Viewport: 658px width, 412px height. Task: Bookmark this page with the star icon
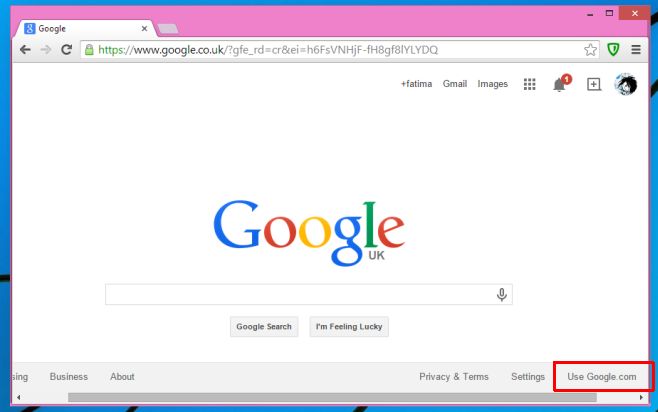(590, 50)
